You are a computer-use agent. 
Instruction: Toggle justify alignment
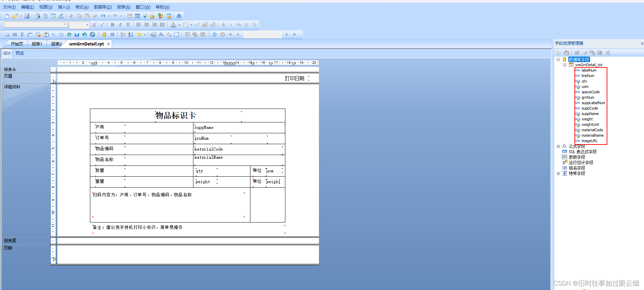point(162,25)
